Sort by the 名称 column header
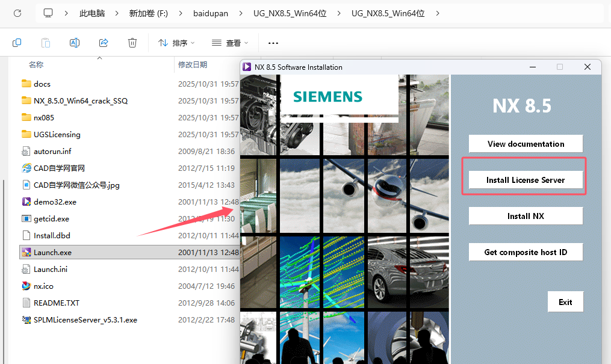Image resolution: width=611 pixels, height=364 pixels. (x=36, y=64)
